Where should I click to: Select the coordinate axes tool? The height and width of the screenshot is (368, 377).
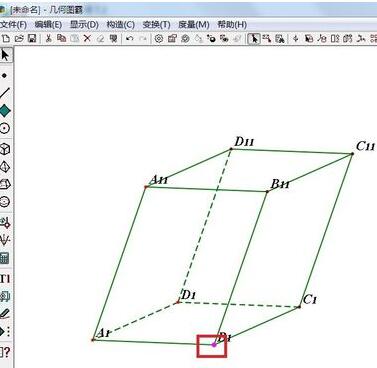pos(5,222)
